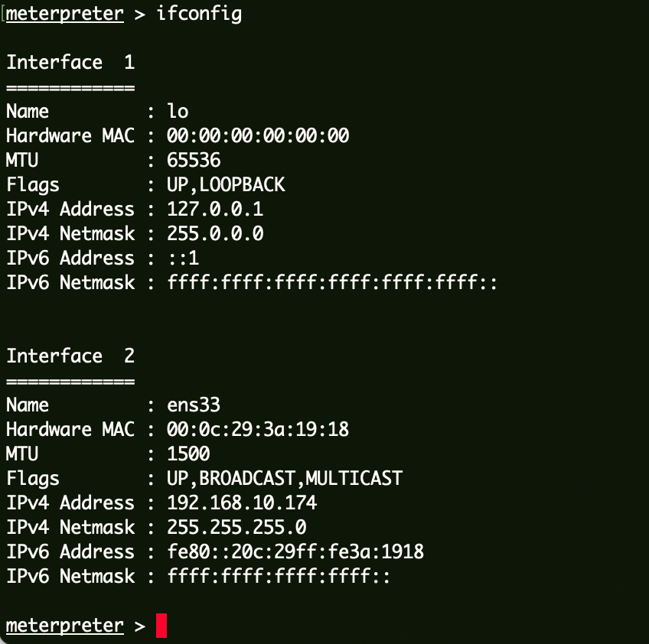Click the interface name ens33

(194, 405)
